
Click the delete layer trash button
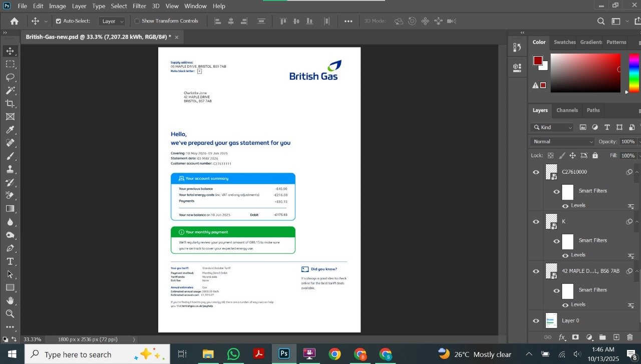tap(630, 337)
